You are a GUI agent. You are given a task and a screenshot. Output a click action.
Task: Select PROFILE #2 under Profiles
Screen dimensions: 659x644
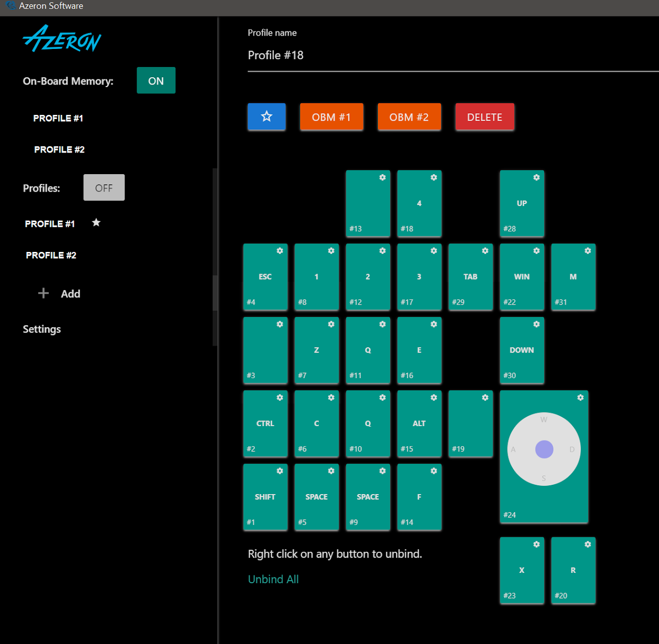pos(51,255)
